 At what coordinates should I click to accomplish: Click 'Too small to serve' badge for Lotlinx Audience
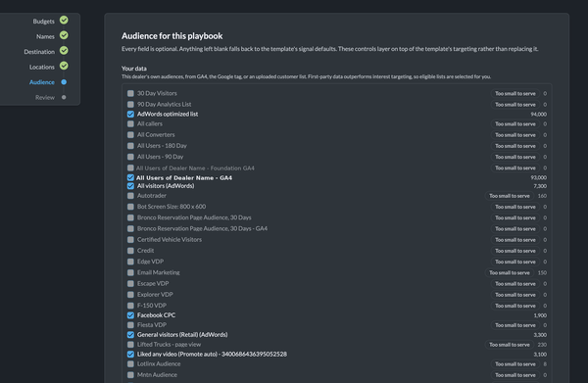(515, 363)
